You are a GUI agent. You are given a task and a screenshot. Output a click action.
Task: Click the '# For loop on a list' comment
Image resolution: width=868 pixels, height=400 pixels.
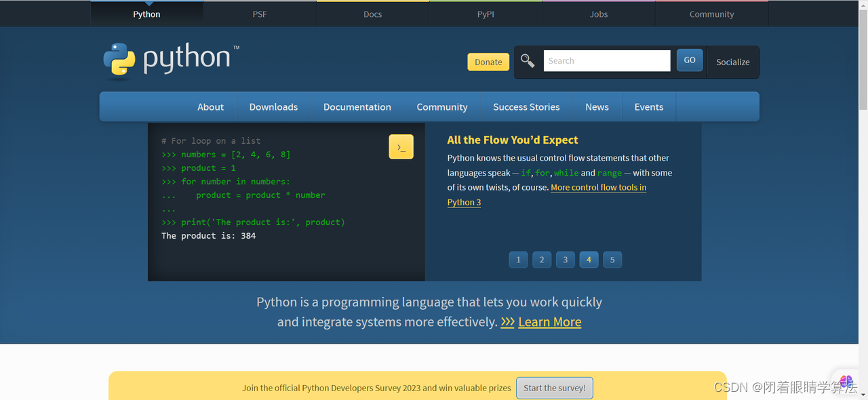[211, 141]
